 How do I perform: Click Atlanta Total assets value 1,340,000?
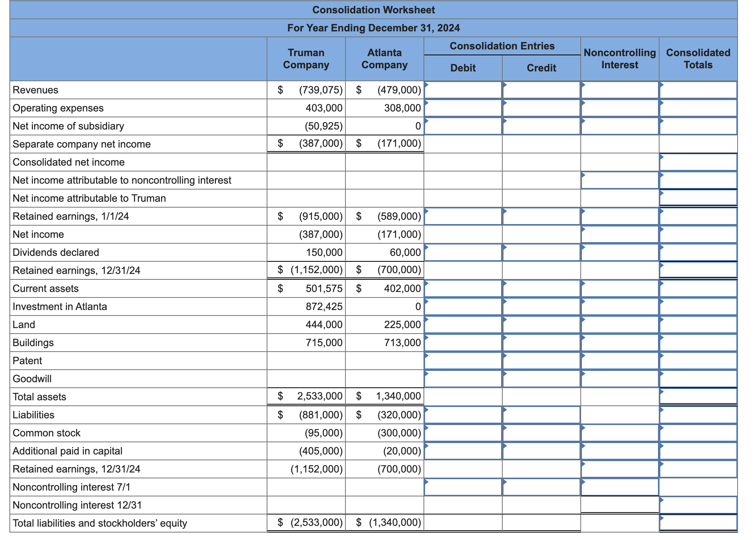pos(398,396)
